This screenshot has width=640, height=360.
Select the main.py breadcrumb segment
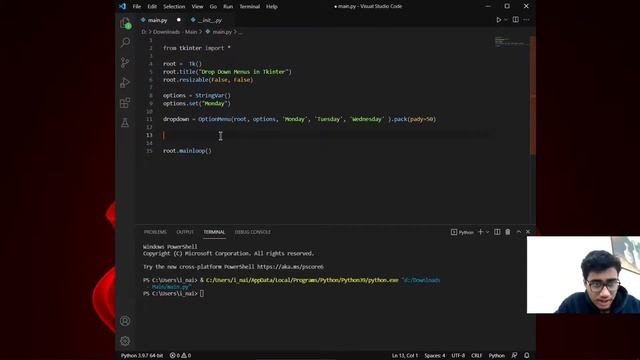pyautogui.click(x=222, y=32)
